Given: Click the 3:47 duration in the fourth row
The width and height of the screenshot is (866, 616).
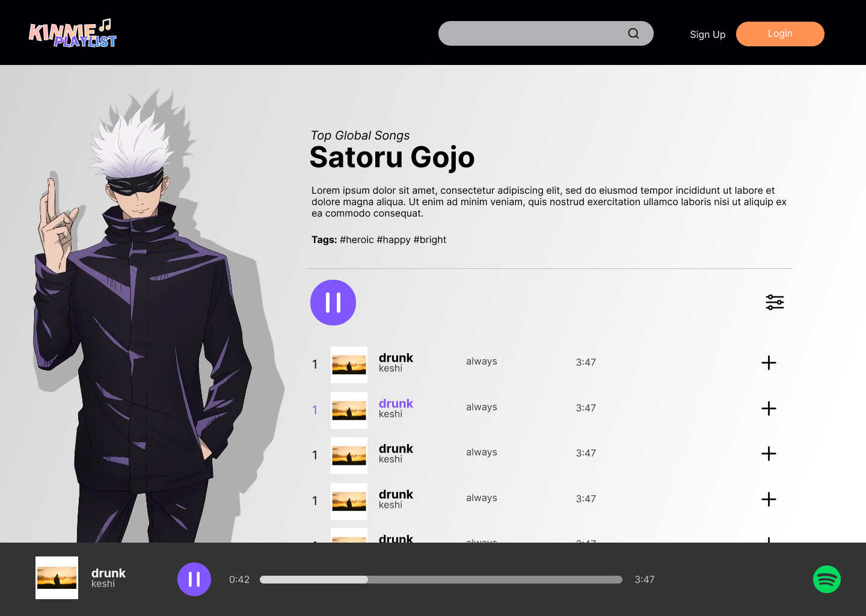Looking at the screenshot, I should [586, 499].
